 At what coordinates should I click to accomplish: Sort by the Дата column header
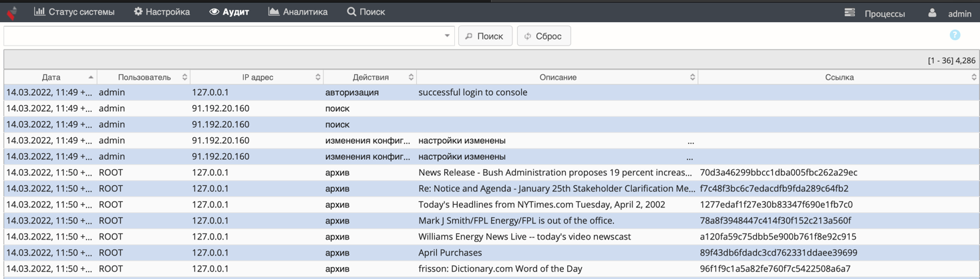pyautogui.click(x=51, y=77)
